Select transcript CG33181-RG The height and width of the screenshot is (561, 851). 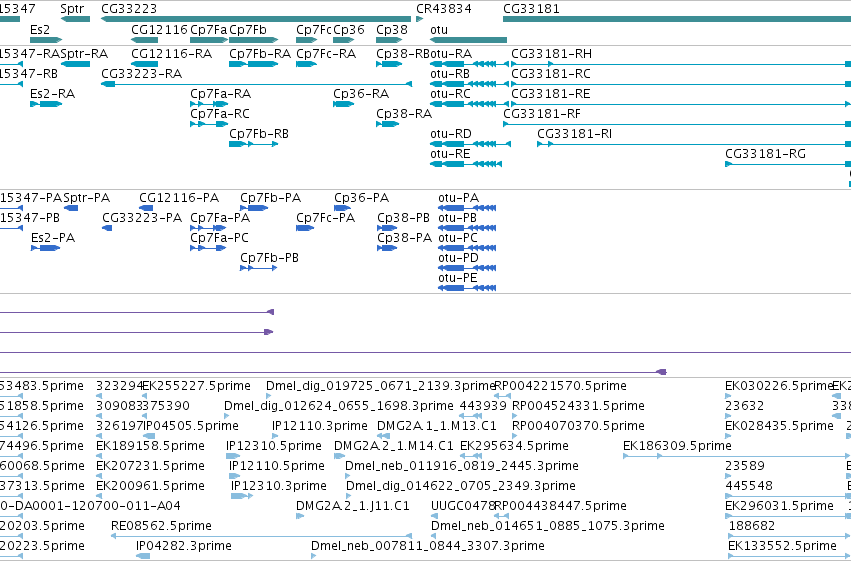(765, 154)
